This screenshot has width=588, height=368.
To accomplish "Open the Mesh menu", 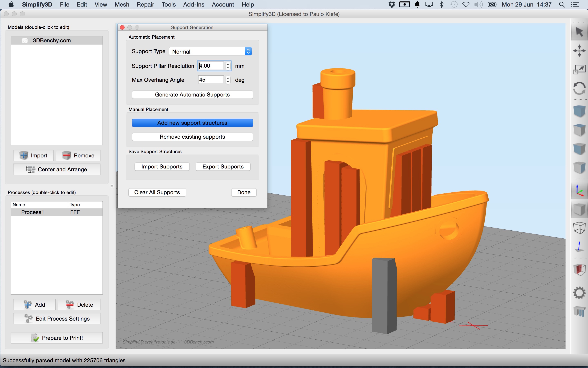I will coord(122,4).
